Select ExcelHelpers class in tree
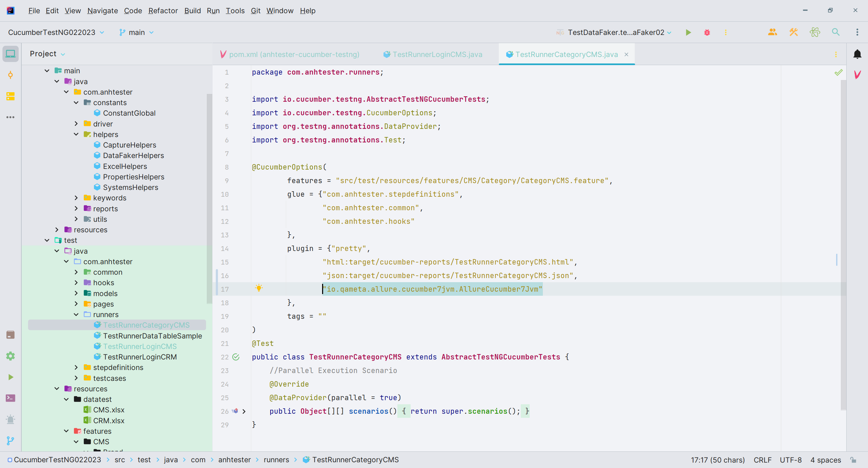Screen dimensions: 868x468 pos(125,166)
